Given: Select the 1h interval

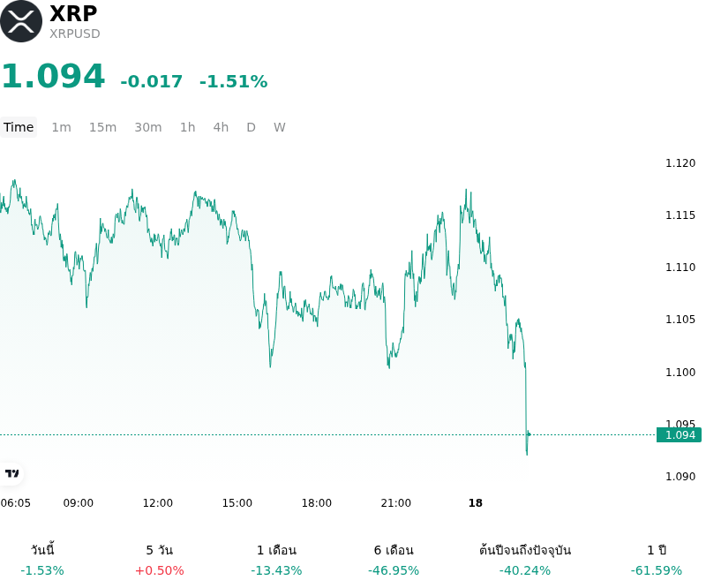Looking at the screenshot, I should pos(188,127).
